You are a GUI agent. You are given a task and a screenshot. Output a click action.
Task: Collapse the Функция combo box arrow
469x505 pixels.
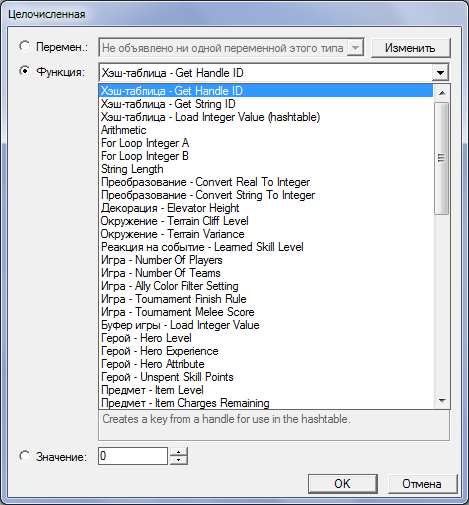pos(440,72)
